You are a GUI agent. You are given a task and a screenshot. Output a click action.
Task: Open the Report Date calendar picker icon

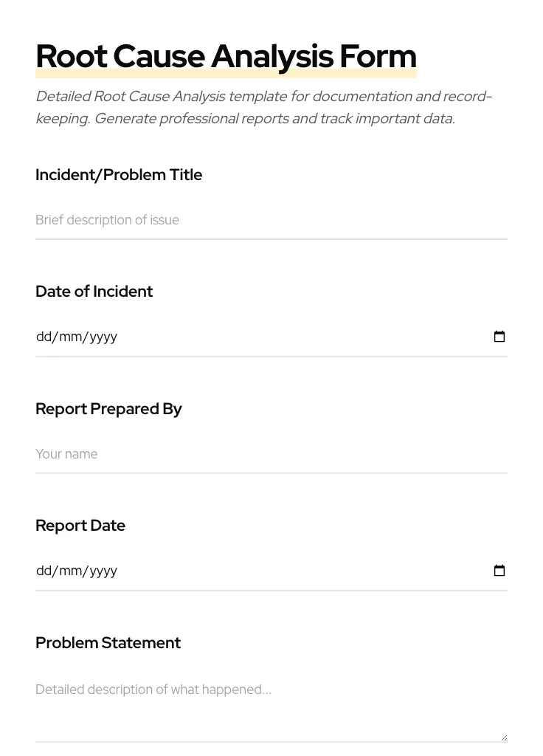click(x=499, y=570)
